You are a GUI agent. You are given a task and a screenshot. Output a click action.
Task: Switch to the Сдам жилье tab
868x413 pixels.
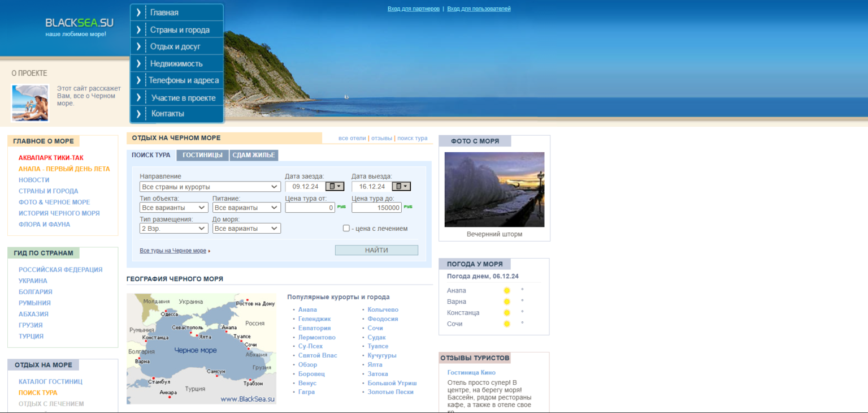[254, 156]
